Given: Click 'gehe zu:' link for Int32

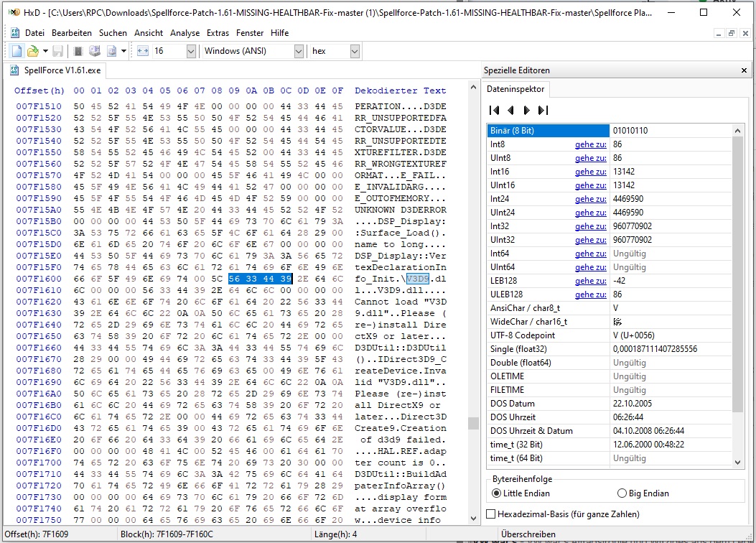Looking at the screenshot, I should click(590, 226).
